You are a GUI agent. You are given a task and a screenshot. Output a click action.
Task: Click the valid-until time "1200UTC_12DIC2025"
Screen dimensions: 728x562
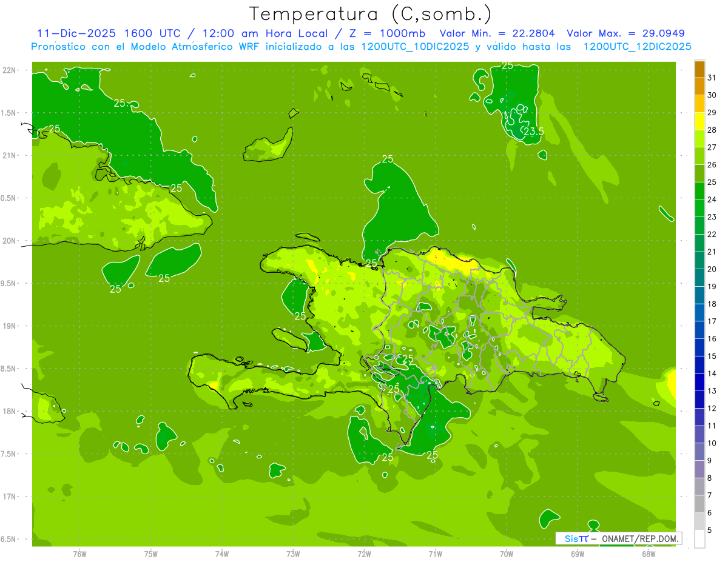click(x=637, y=47)
